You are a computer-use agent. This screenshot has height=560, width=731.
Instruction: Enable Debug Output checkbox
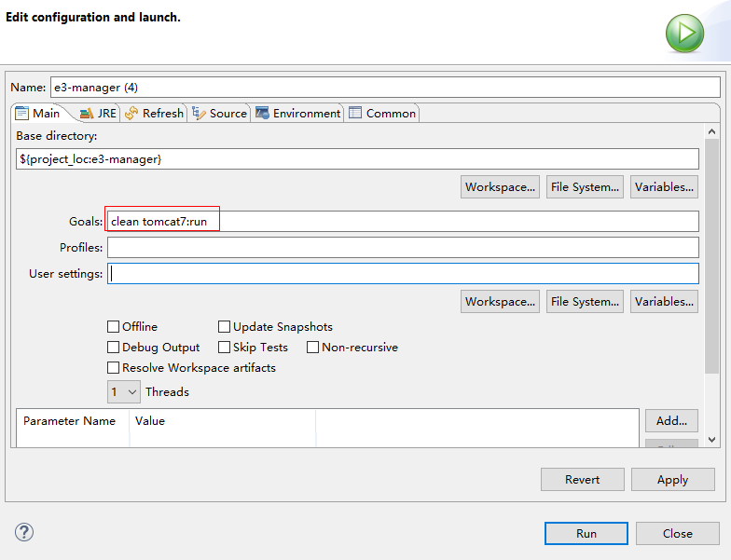point(114,347)
